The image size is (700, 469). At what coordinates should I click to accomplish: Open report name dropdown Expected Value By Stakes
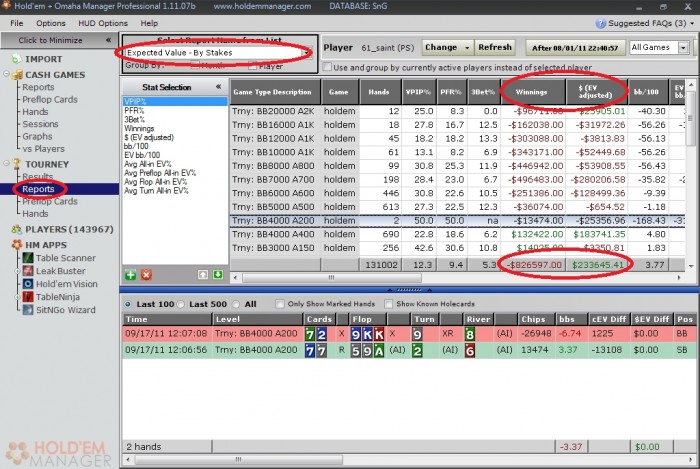pos(218,53)
